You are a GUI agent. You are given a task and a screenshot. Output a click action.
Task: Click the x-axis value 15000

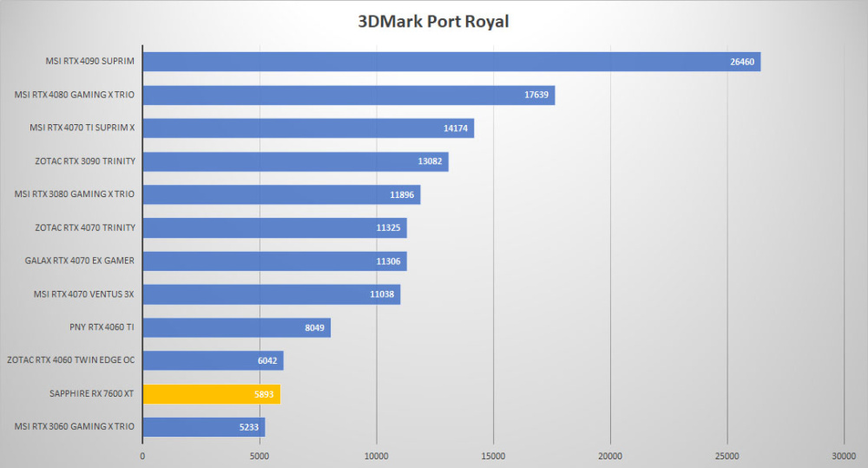coord(493,456)
